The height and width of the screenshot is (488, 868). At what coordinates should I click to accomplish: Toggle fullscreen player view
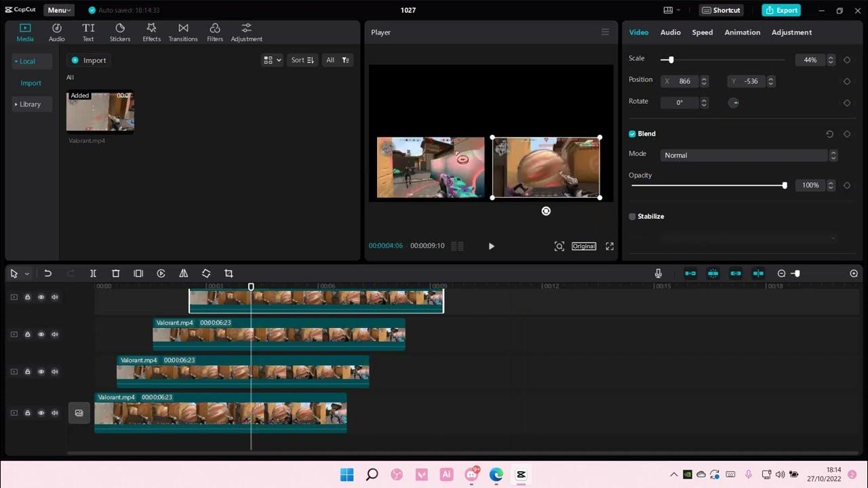(610, 246)
